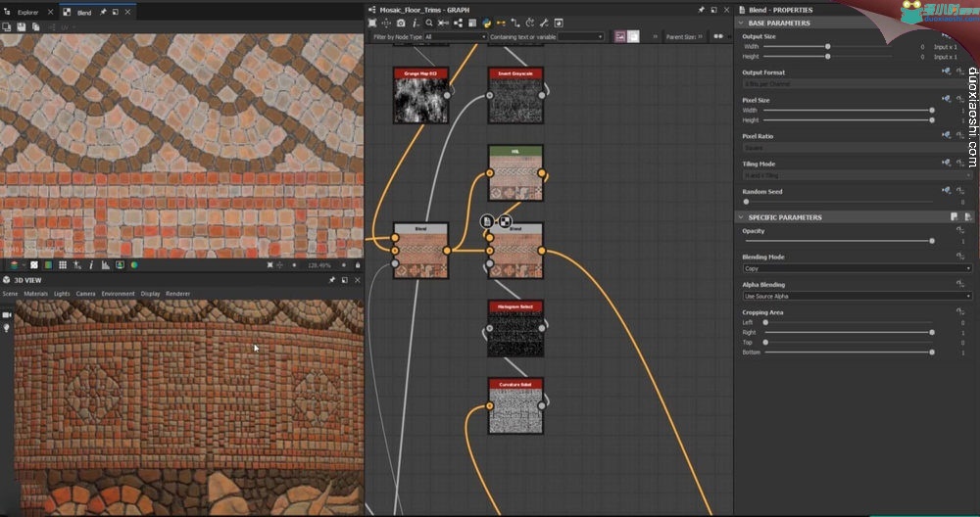Click the fit-to-view icon in the graph toolbar

(372, 23)
